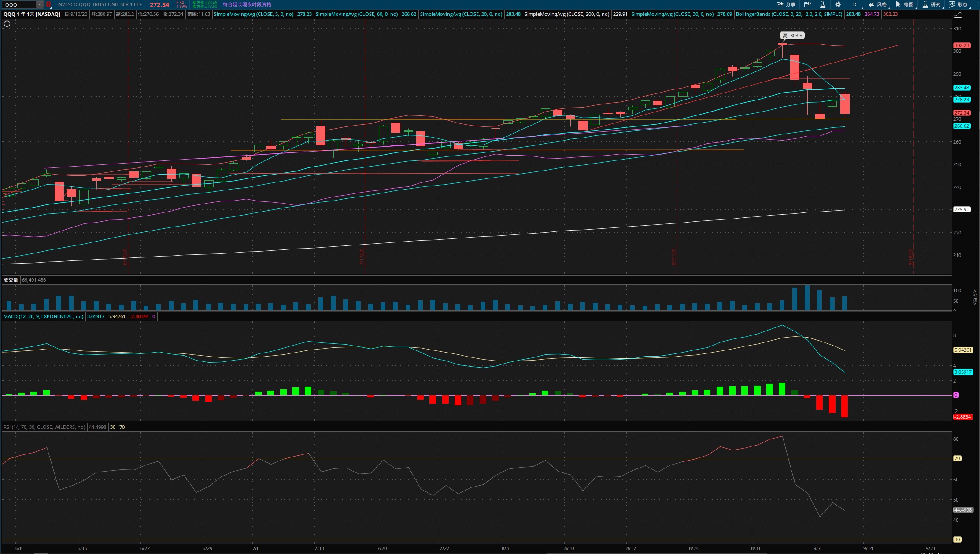Click the SimpleMovingAvg (CLOSE, 60, 0, no) label
980x554 pixels.
[357, 14]
